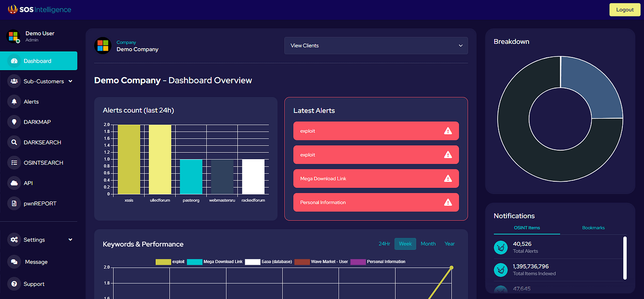The image size is (644, 299).
Task: Click the OSINTSEARCH list icon
Action: click(x=14, y=162)
